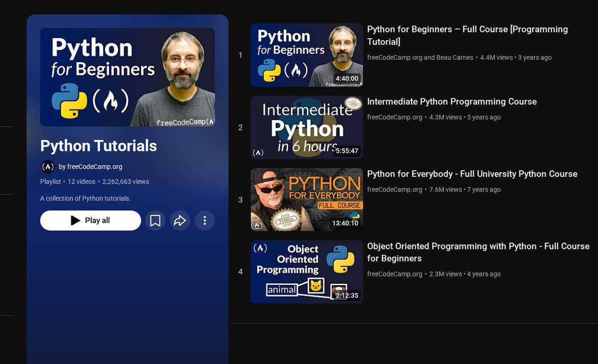Click 'A collection of Python tutorials.' description

[x=85, y=198]
